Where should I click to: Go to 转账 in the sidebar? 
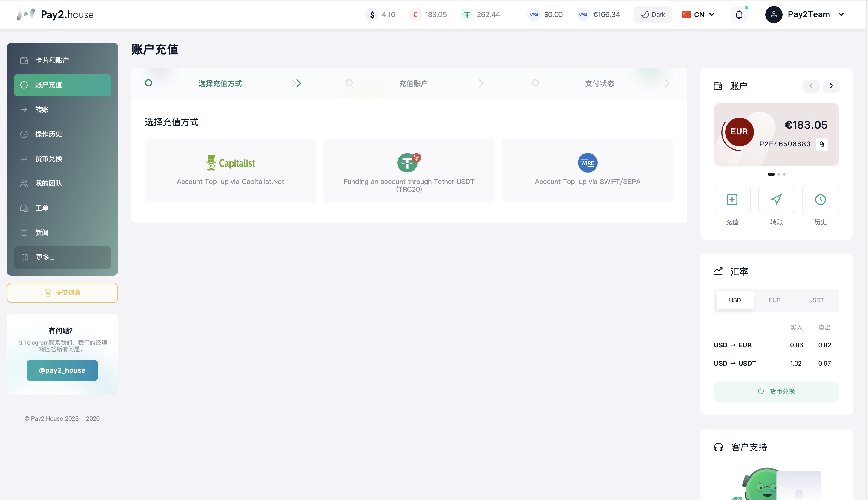[x=62, y=110]
